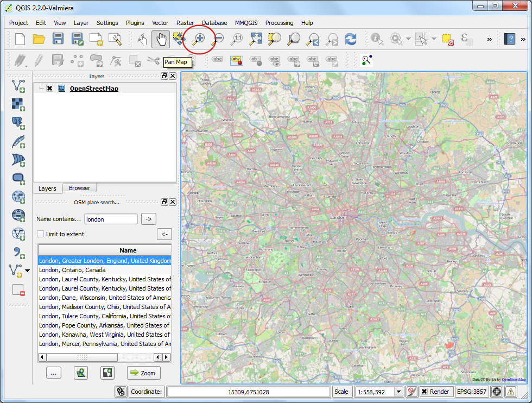This screenshot has width=532, height=403.
Task: Click the Zoom Full extent icon
Action: click(256, 39)
